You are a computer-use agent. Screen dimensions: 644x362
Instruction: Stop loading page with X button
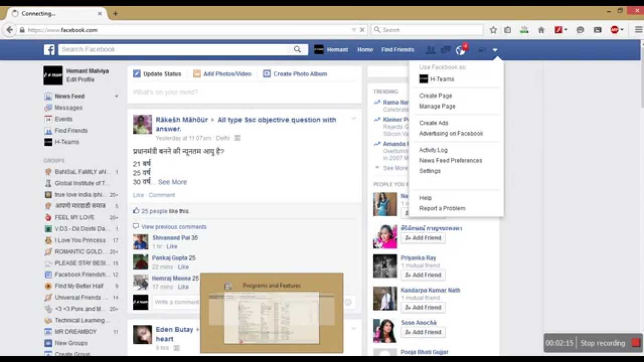362,30
